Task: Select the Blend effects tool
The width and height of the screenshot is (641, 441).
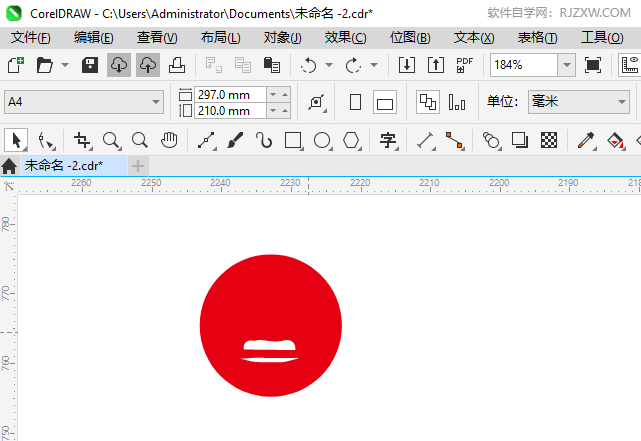Action: 492,141
